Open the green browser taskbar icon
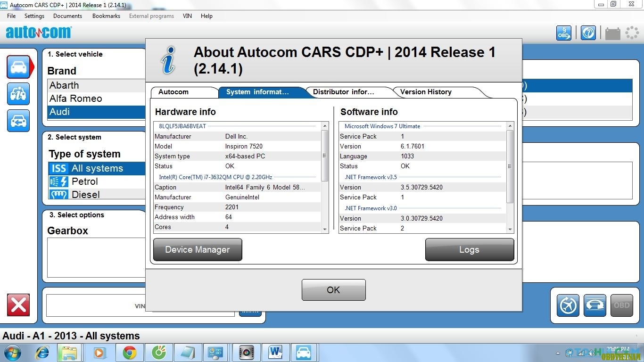Image resolution: width=644 pixels, height=362 pixels. pos(158,353)
